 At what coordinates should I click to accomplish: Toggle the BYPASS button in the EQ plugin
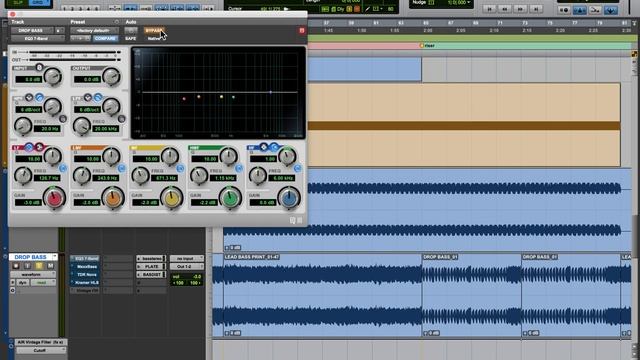click(153, 31)
